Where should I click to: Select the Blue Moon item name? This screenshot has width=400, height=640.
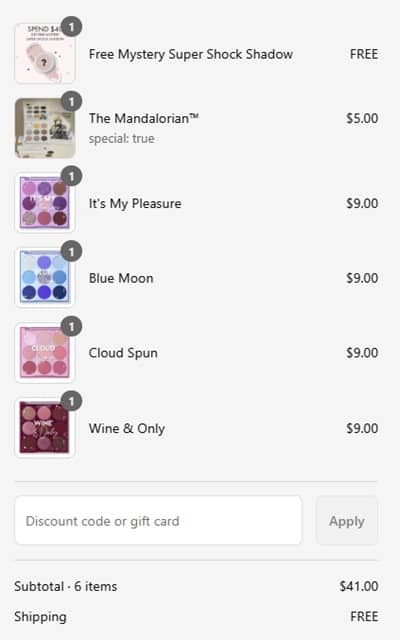click(x=121, y=278)
